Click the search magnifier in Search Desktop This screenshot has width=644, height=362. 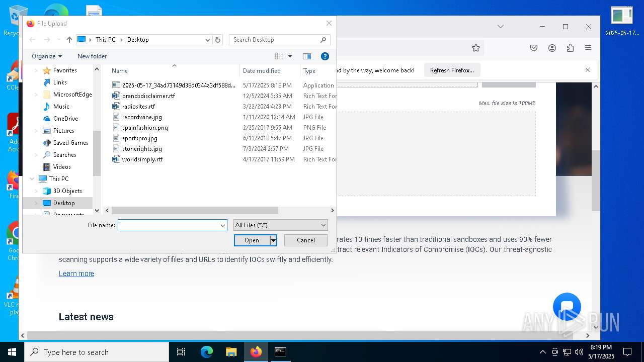point(323,40)
